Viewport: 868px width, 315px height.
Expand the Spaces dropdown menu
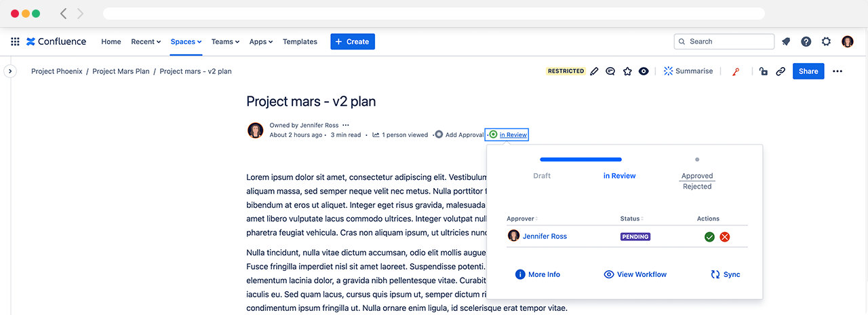pos(186,41)
